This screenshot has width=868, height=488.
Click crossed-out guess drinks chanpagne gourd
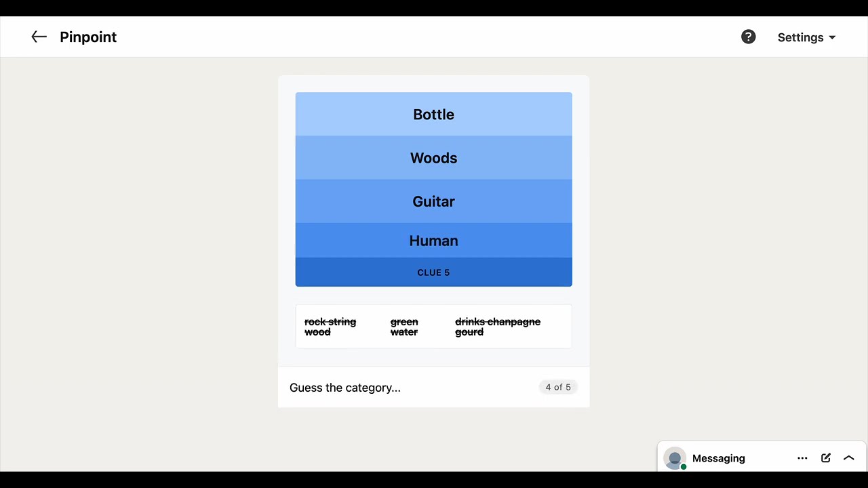point(498,327)
